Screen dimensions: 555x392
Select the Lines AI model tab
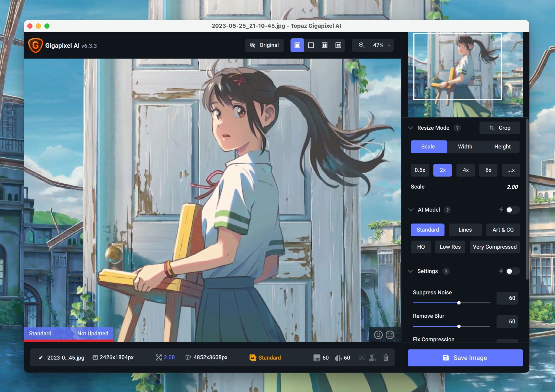coord(465,230)
